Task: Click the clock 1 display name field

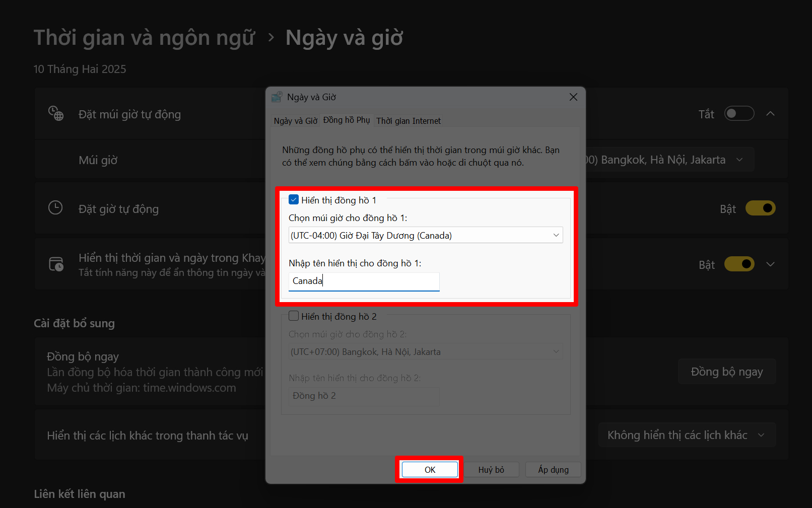Action: tap(364, 281)
